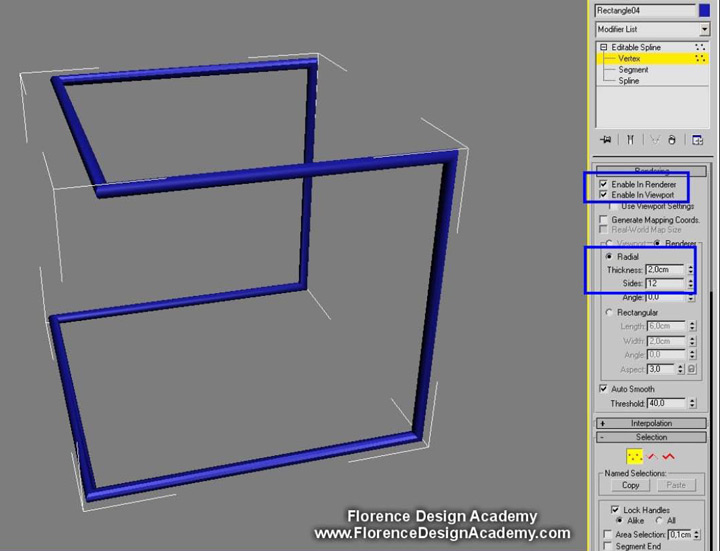
Task: Expand the Interpolation rollout
Action: pyautogui.click(x=651, y=423)
